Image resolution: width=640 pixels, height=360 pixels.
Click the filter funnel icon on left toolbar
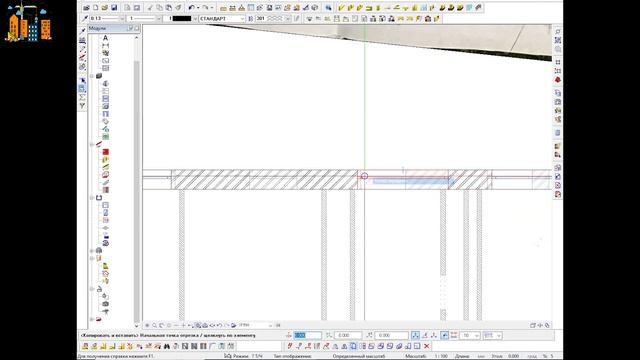[x=82, y=106]
